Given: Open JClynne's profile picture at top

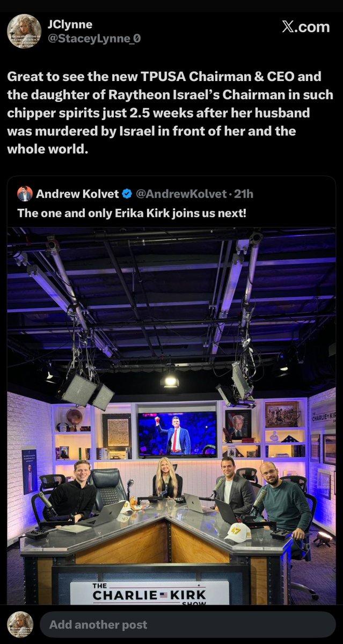Looking at the screenshot, I should [24, 31].
